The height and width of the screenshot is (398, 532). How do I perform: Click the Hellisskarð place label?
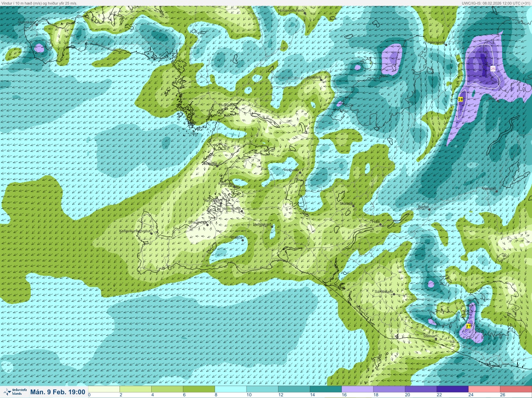[x=262, y=224]
